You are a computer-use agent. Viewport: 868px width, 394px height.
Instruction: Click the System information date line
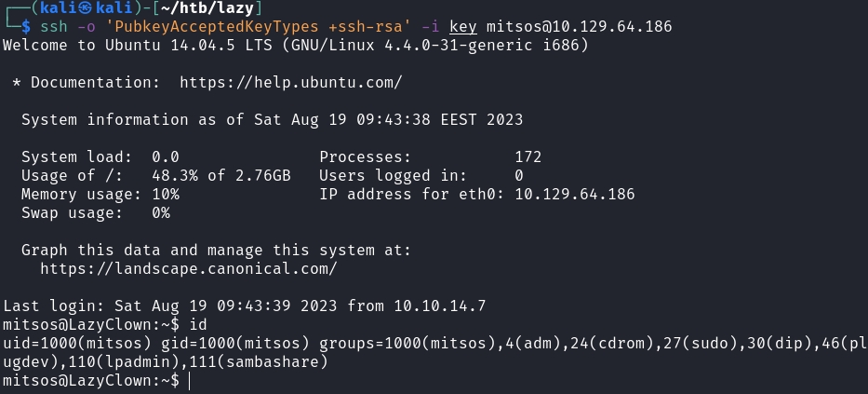(x=272, y=119)
